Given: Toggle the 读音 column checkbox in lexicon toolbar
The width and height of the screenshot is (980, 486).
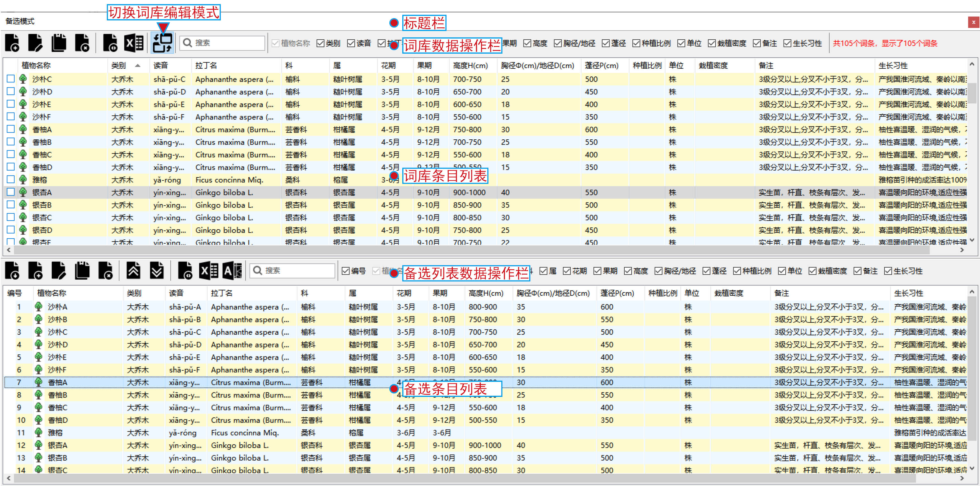Looking at the screenshot, I should tap(351, 43).
